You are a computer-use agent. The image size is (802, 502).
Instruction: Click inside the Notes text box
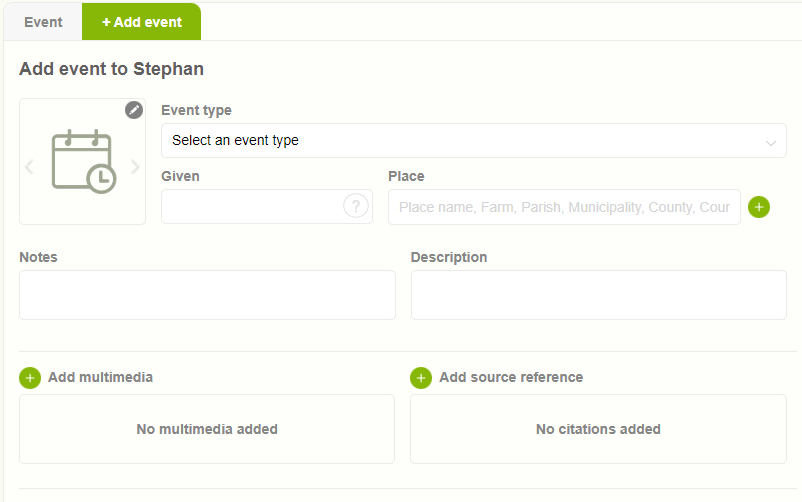tap(207, 295)
